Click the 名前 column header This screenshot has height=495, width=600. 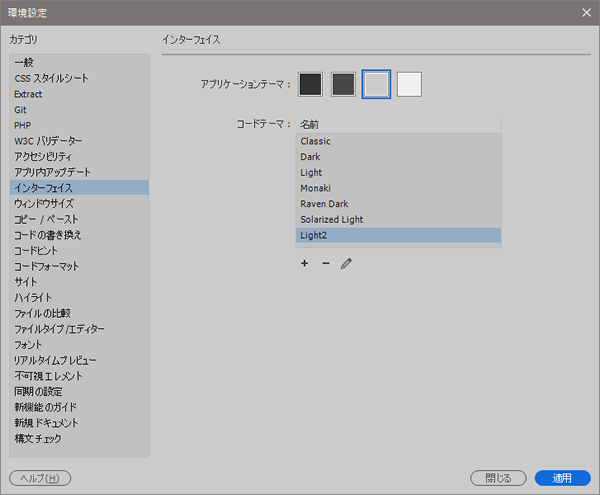coord(398,124)
